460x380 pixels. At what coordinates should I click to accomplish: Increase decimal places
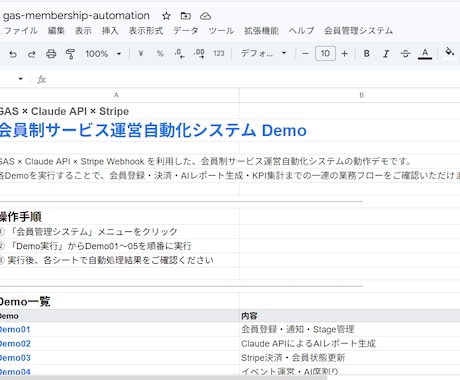(x=199, y=53)
